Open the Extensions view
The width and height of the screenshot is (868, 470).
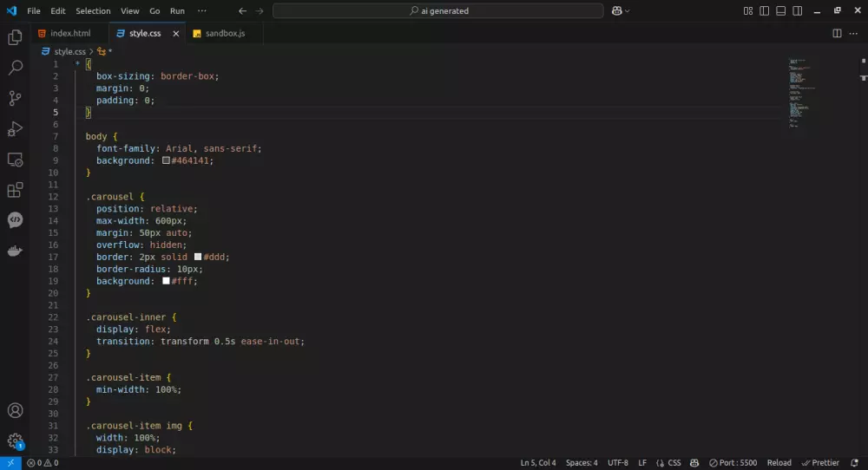point(15,190)
